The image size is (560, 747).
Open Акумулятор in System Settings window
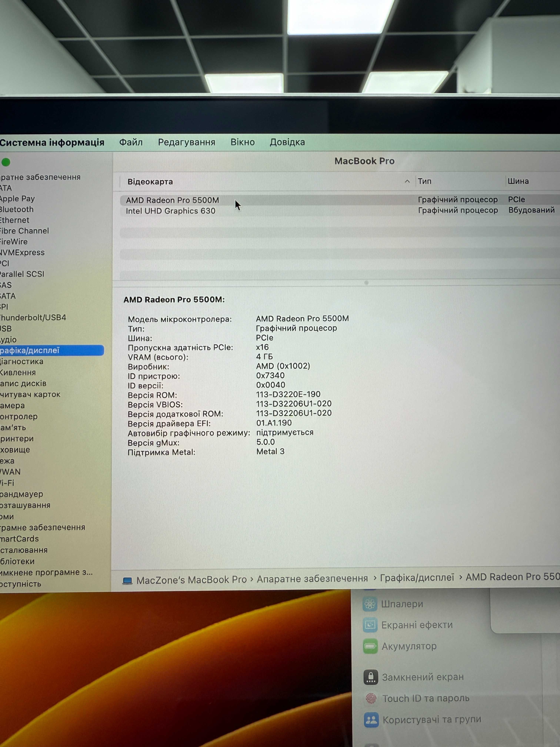pyautogui.click(x=409, y=646)
